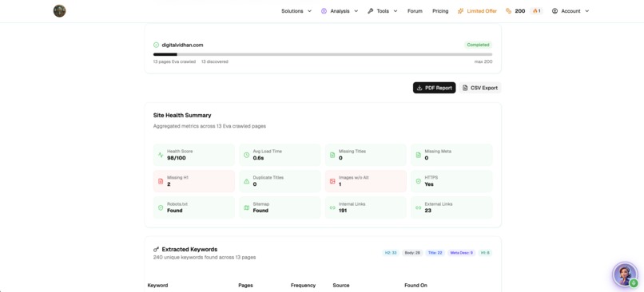Click the Keyword column header
Screen dimensions: 644x292
[157, 285]
